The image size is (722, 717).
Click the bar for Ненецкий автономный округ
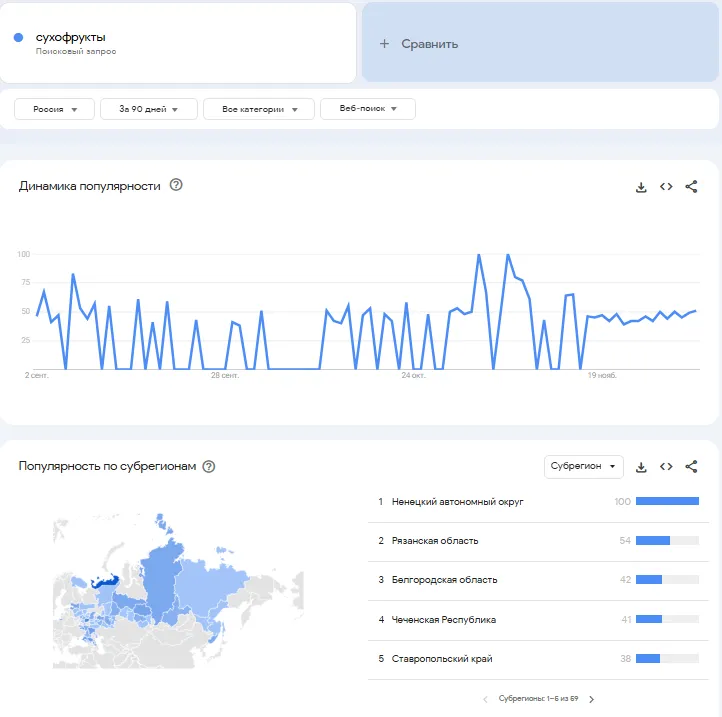click(667, 501)
